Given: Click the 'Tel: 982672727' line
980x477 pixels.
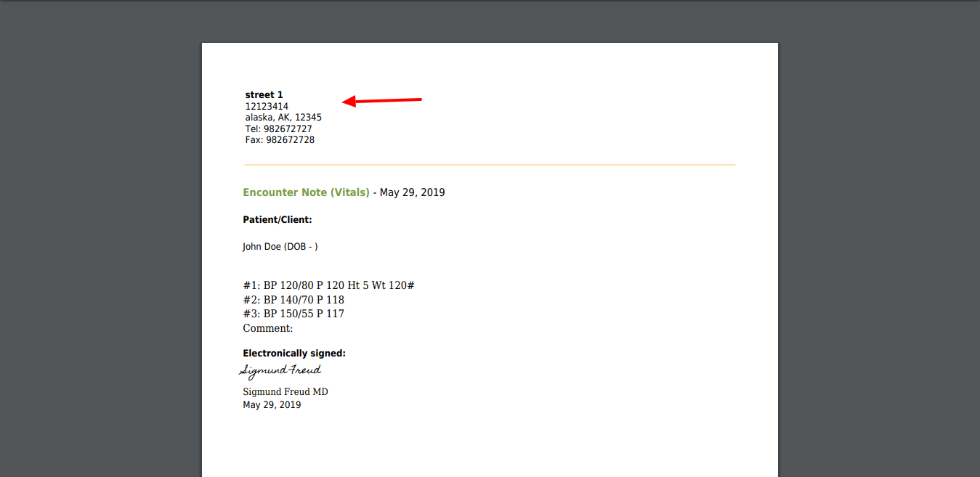Looking at the screenshot, I should (x=278, y=129).
